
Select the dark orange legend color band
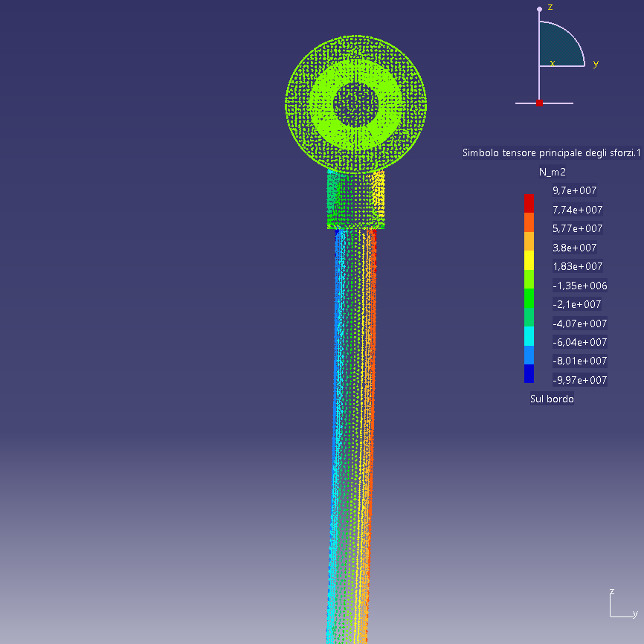pos(529,222)
